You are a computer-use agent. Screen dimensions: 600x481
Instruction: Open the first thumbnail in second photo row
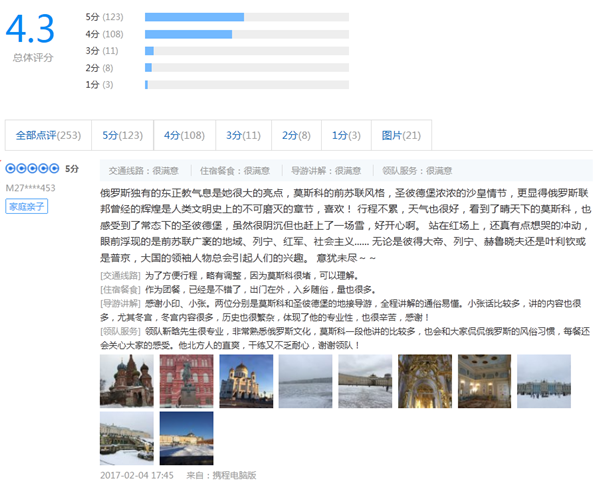click(127, 437)
